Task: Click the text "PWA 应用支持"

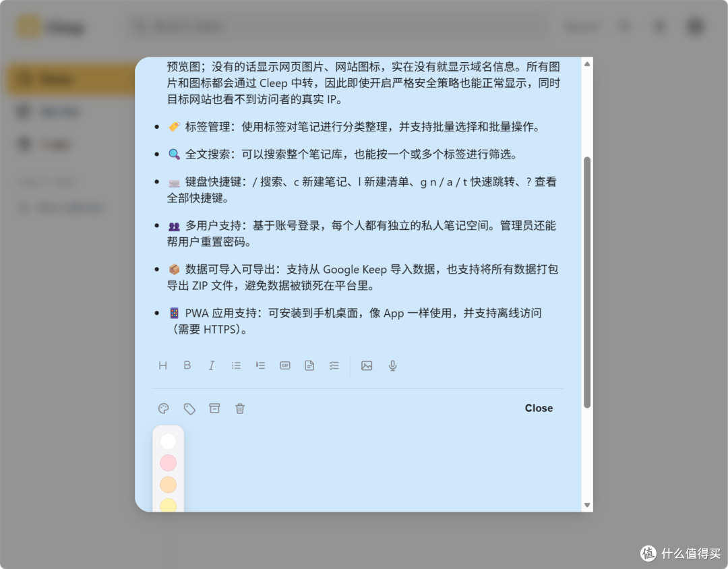Action: [x=220, y=313]
